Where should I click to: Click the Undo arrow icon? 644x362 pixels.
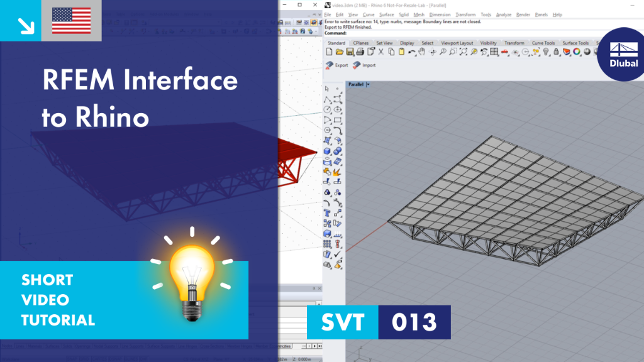[411, 52]
